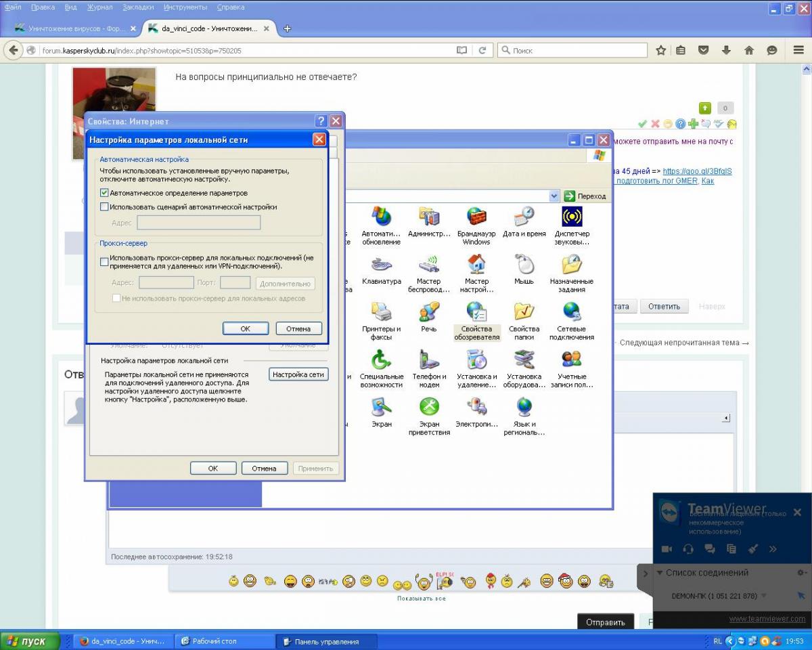
Task: Open the Закладки menu
Action: click(138, 7)
